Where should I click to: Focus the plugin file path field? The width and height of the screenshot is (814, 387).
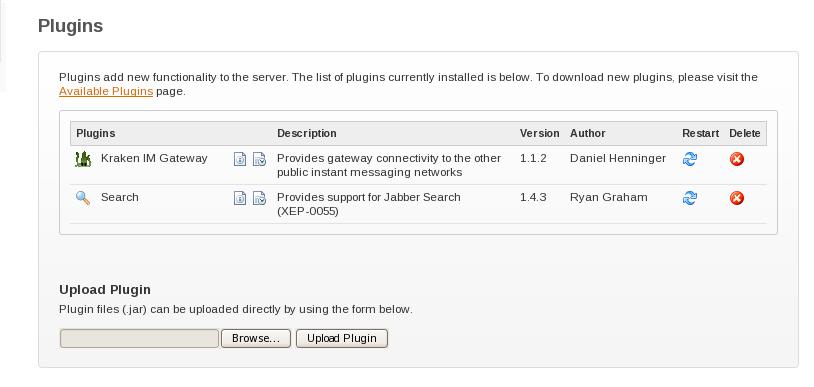tap(139, 338)
